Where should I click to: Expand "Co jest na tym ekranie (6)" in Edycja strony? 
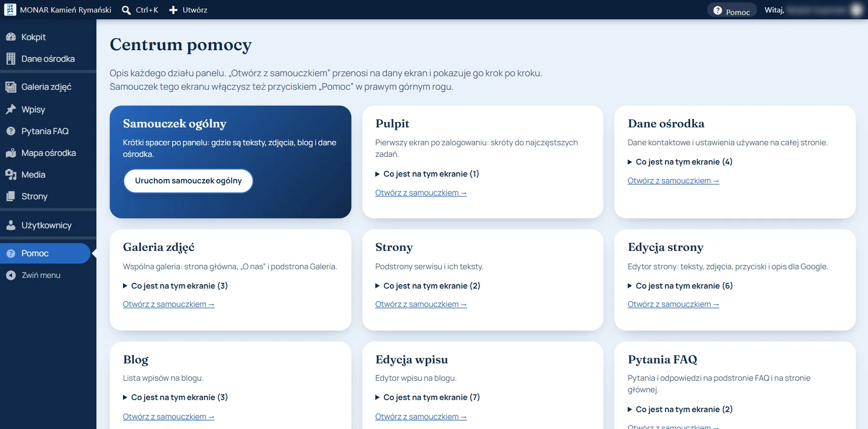tap(680, 286)
